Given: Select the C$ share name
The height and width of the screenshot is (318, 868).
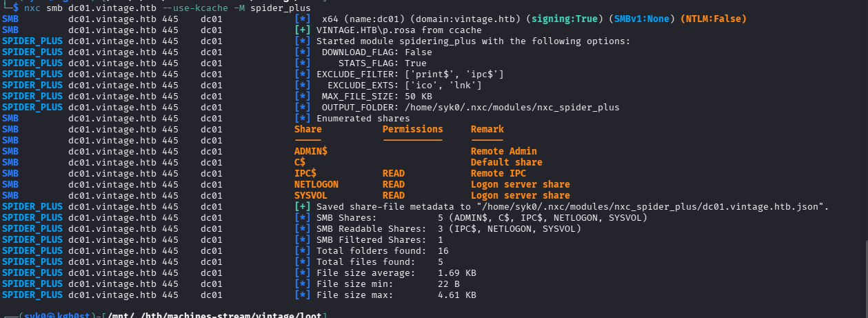Looking at the screenshot, I should point(300,162).
